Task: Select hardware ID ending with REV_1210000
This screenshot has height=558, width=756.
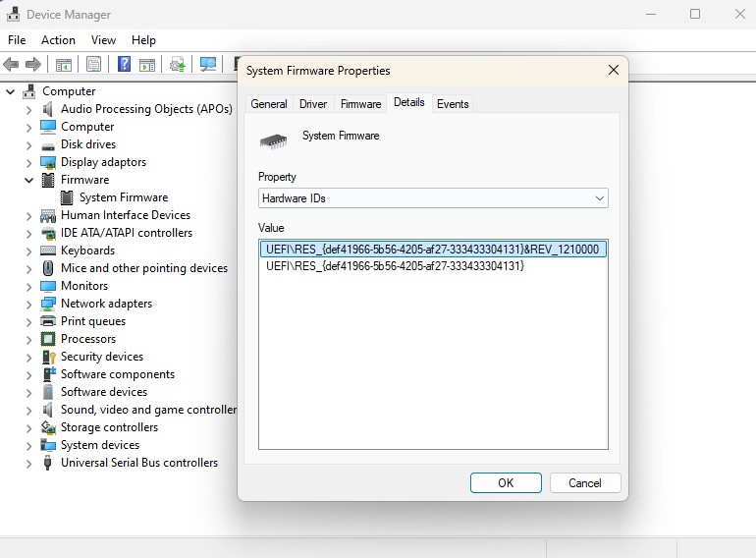Action: coord(433,249)
